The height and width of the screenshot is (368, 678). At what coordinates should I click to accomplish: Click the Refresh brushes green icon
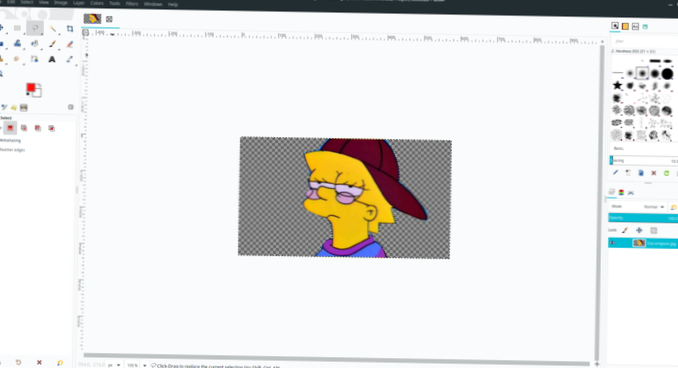coord(667,173)
